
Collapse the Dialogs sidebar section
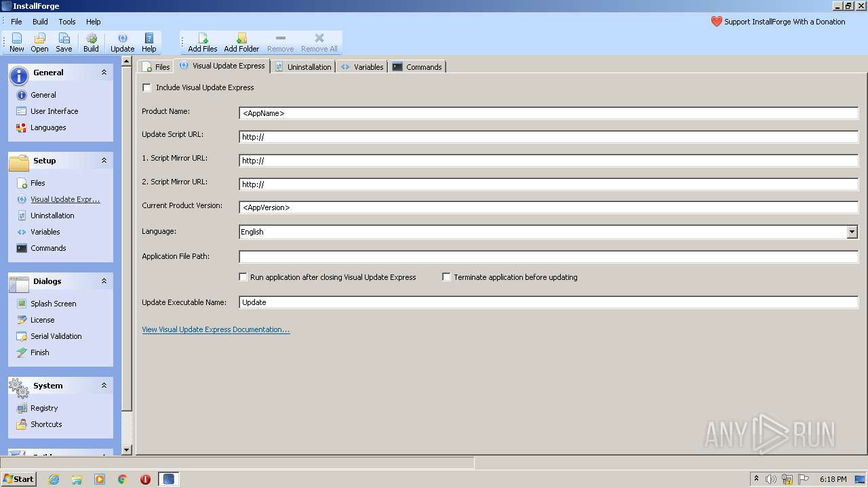104,281
